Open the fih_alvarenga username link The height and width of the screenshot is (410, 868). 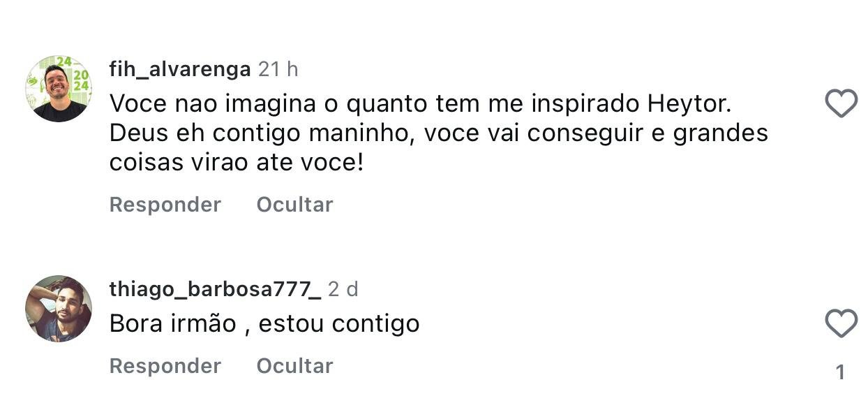180,69
